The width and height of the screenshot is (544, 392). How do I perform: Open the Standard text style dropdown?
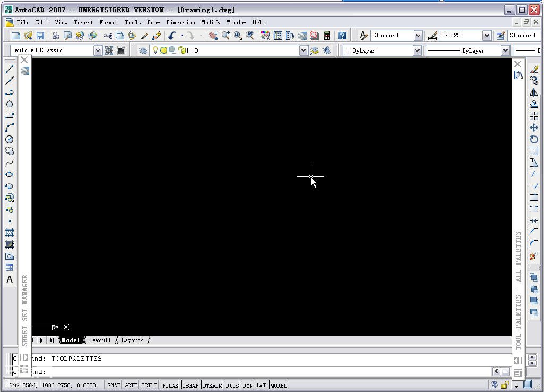(418, 36)
